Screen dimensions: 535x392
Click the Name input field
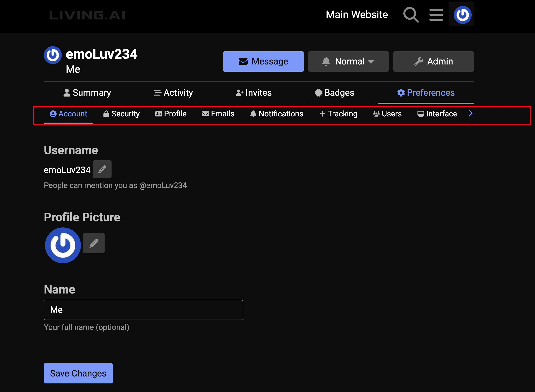[143, 310]
